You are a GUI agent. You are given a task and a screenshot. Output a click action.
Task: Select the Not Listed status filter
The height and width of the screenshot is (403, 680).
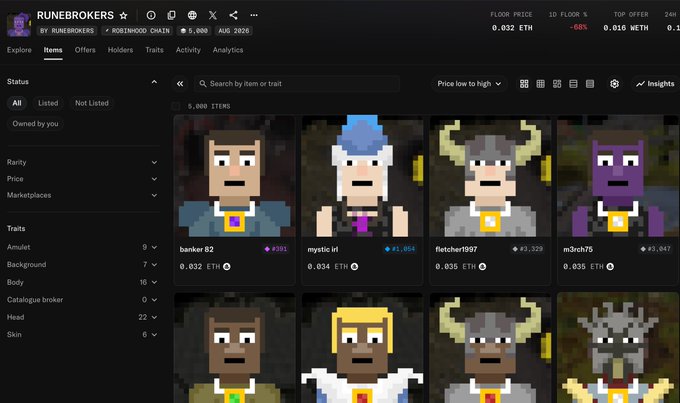coord(92,103)
